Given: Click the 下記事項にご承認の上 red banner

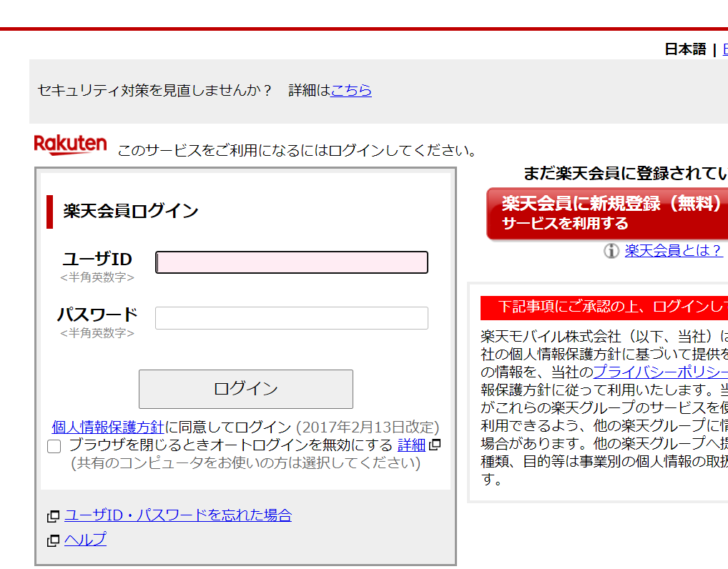Looking at the screenshot, I should pyautogui.click(x=604, y=307).
